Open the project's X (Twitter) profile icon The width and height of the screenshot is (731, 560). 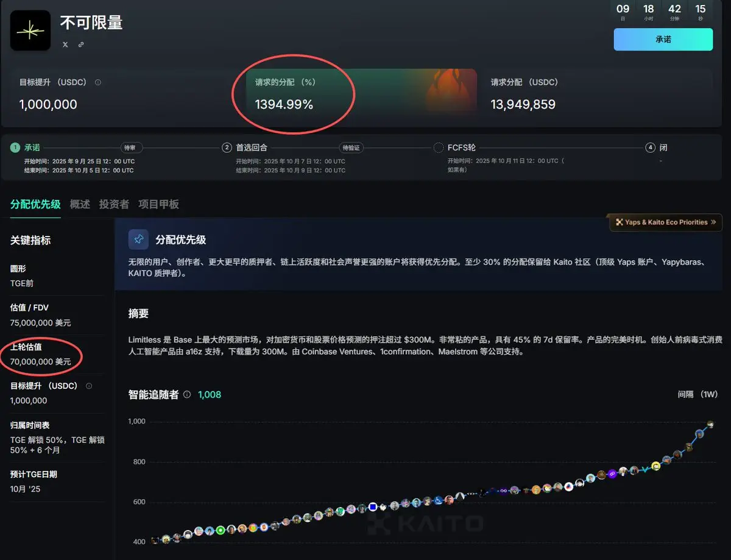(x=65, y=44)
